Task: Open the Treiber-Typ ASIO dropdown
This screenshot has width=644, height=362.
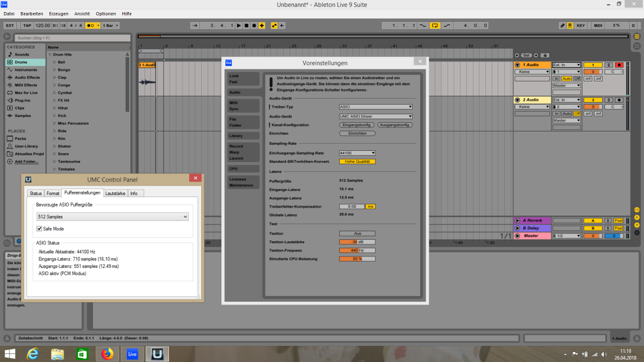Action: [376, 107]
